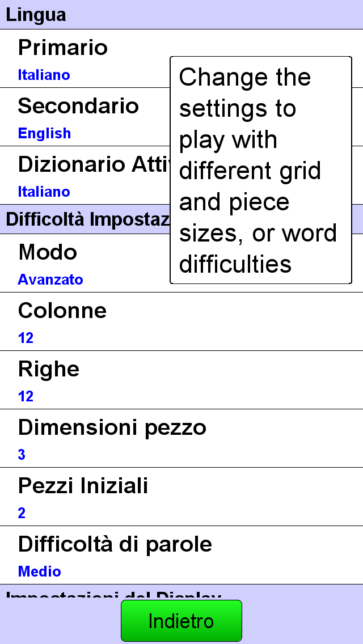Click the blue Avanzato value text
The height and width of the screenshot is (644, 363).
(x=50, y=279)
